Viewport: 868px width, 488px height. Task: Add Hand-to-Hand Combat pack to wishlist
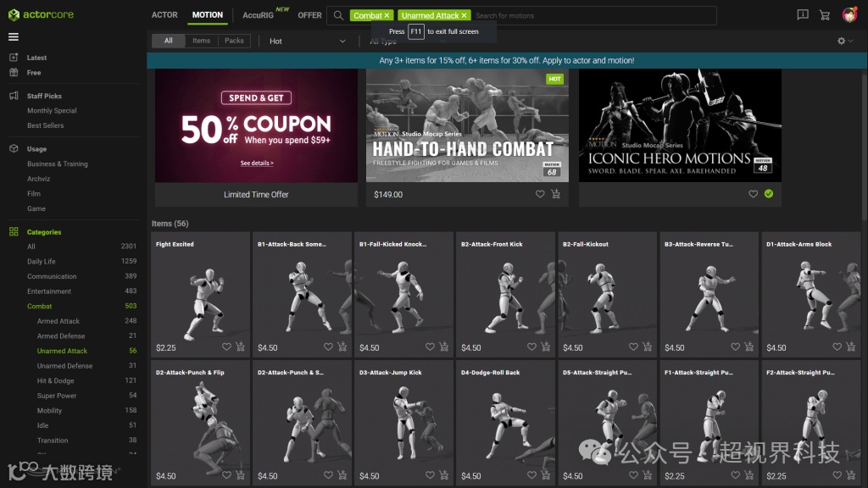tap(540, 194)
